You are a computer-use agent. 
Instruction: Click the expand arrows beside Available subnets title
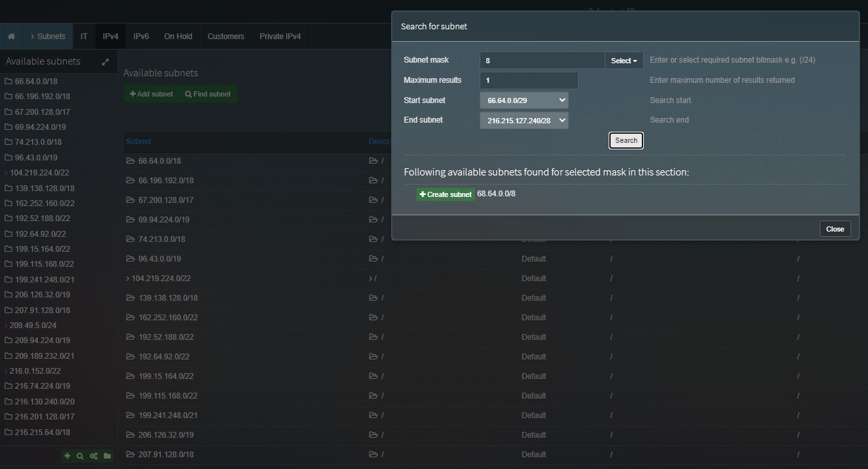(104, 61)
